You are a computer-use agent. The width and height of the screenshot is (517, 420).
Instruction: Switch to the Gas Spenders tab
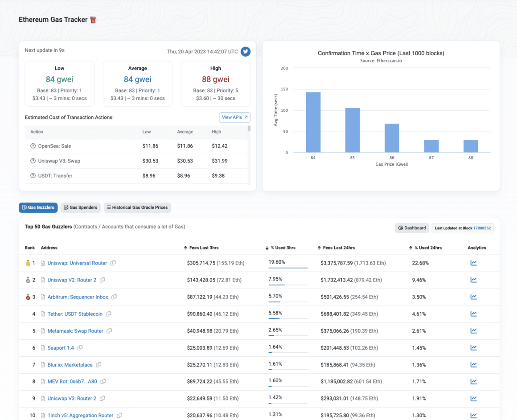coord(80,207)
